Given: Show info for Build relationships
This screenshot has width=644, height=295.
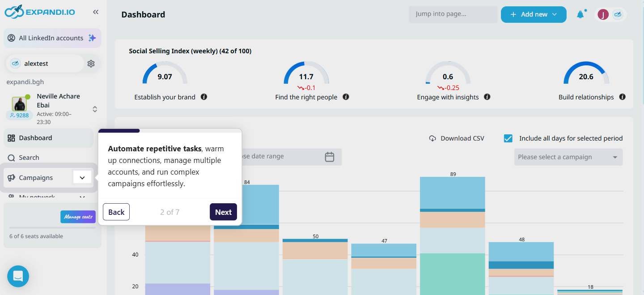Looking at the screenshot, I should click(x=622, y=97).
